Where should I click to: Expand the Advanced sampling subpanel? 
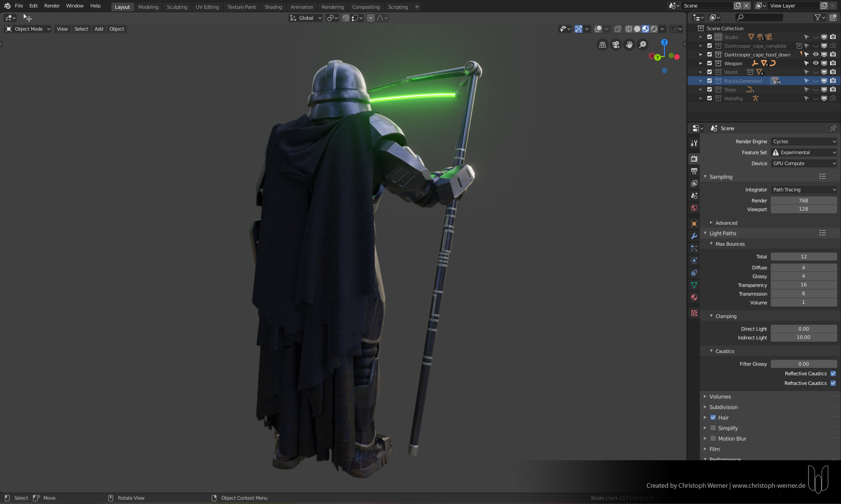coord(726,223)
